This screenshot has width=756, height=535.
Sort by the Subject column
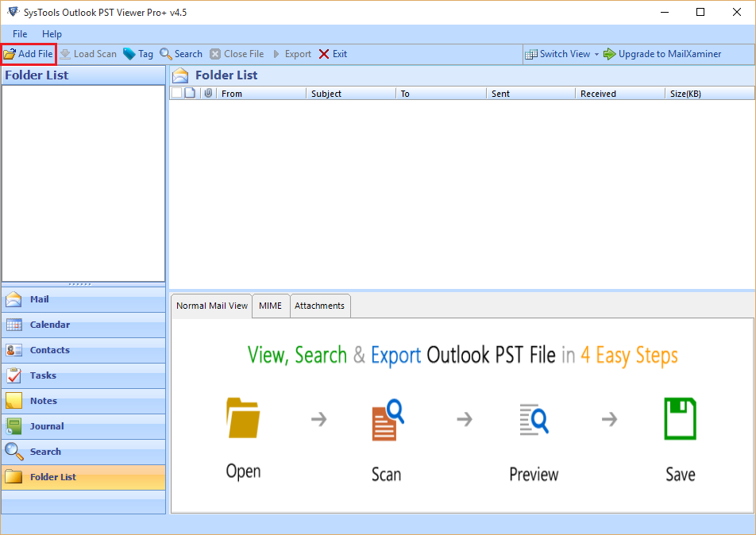[351, 94]
